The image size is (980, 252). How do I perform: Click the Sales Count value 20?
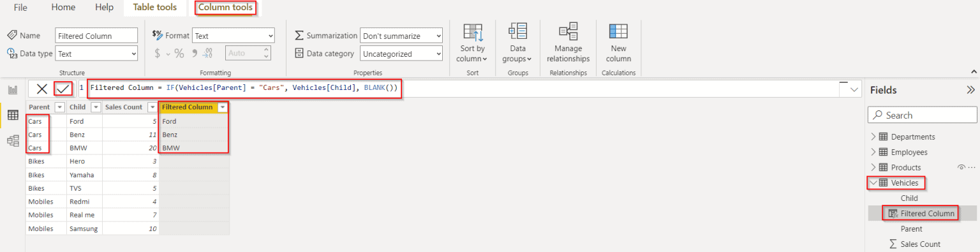(x=130, y=148)
